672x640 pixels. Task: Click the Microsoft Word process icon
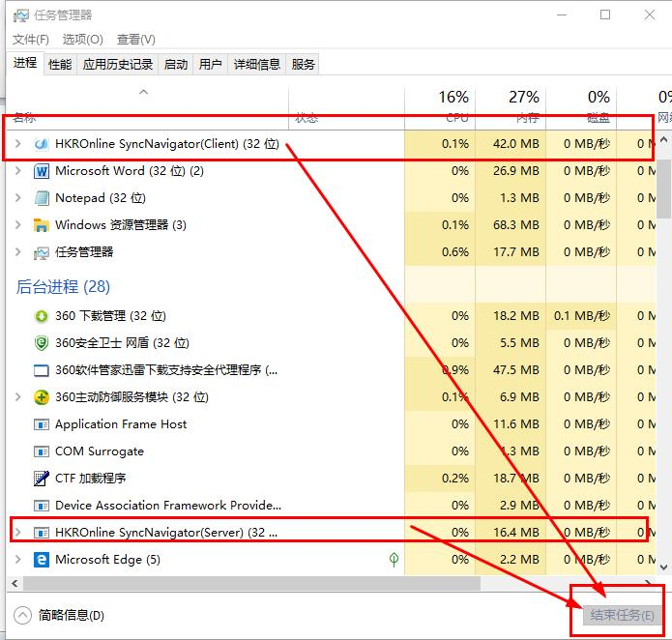[x=42, y=171]
